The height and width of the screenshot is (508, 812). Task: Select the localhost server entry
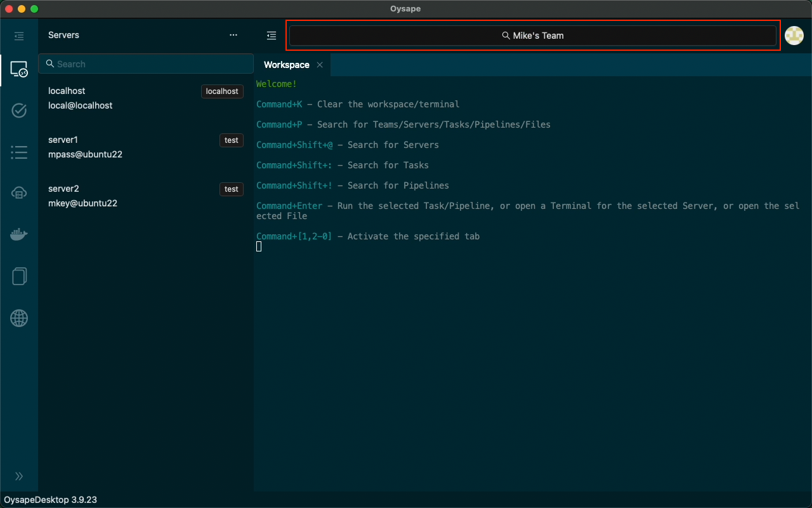point(146,98)
